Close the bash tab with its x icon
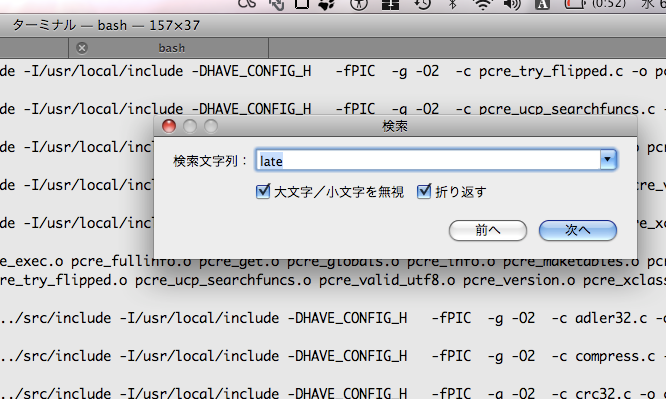Viewport: 666px width, 399px height. (x=82, y=48)
